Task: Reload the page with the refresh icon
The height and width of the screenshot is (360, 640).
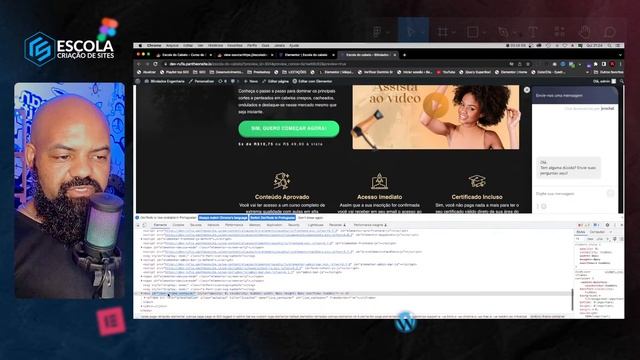Action: click(156, 64)
